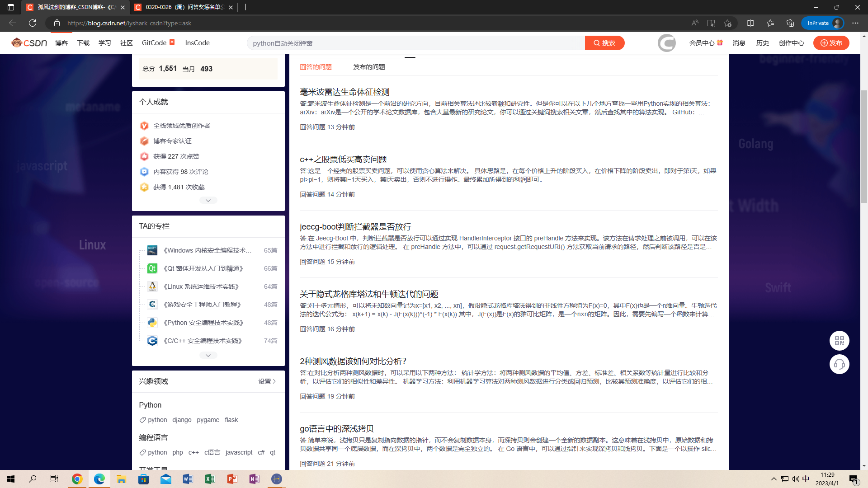Viewport: 868px width, 488px height.
Task: Open the customer service headset icon
Action: [839, 364]
